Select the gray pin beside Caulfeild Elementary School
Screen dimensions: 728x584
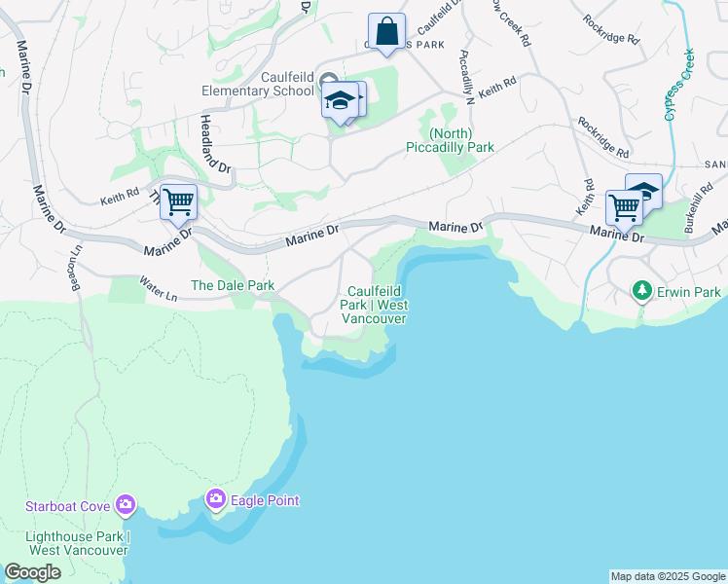[x=328, y=83]
